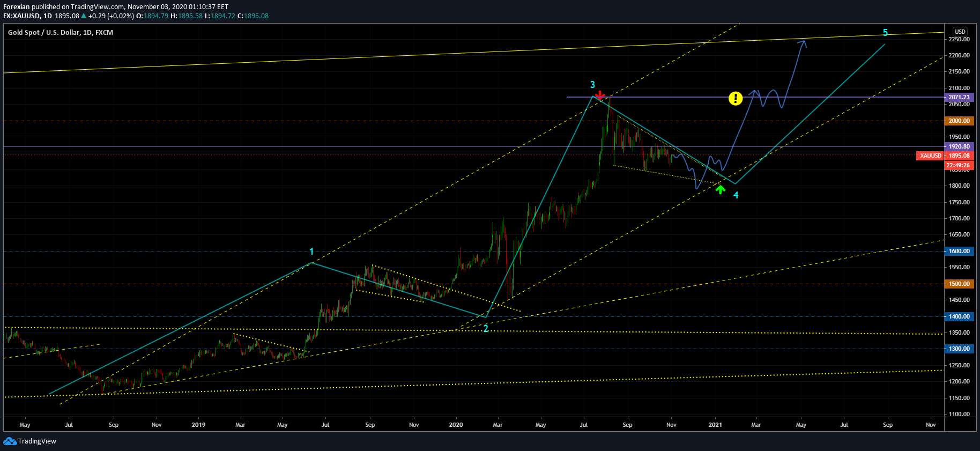Select the 2000.00 orange price label
Screen dimensions: 980x451
pos(959,121)
